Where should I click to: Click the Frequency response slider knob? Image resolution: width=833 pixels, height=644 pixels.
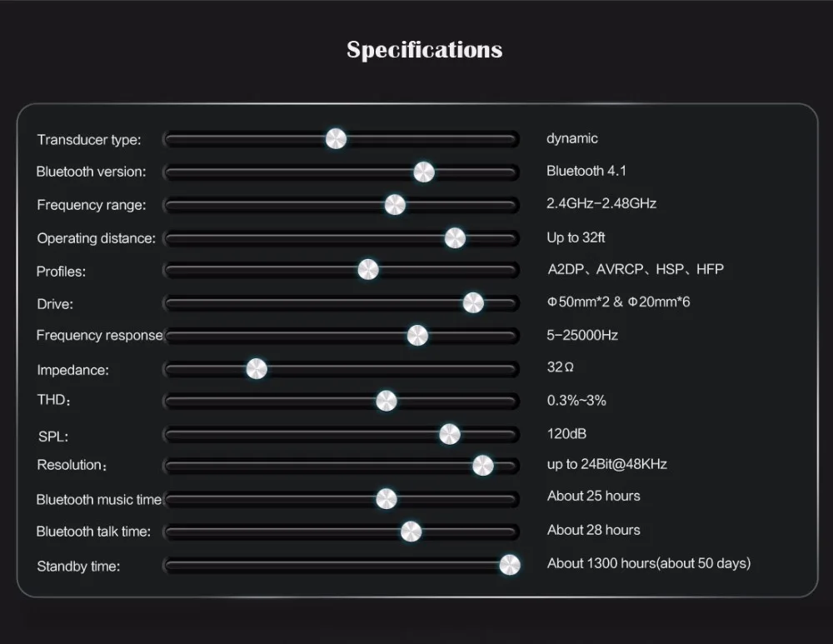[x=417, y=336]
